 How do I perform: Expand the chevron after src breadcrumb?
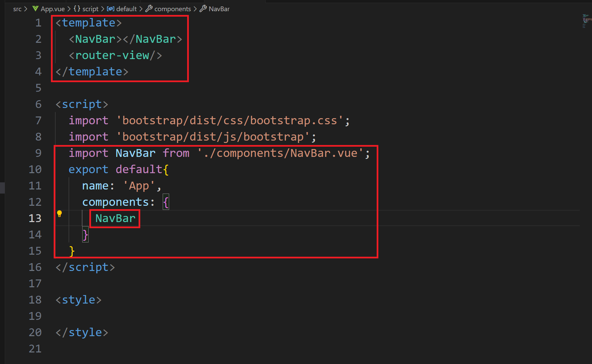point(26,9)
